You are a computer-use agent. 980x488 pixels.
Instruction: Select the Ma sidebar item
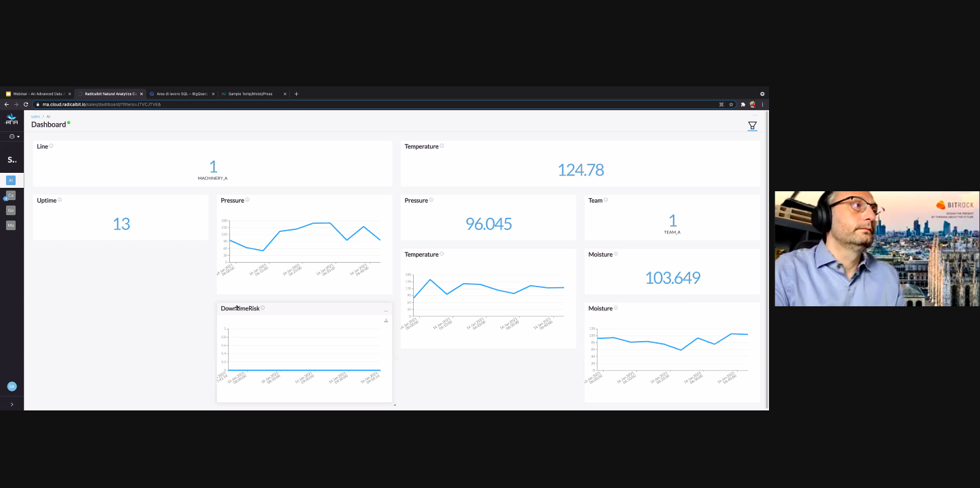coord(11,225)
